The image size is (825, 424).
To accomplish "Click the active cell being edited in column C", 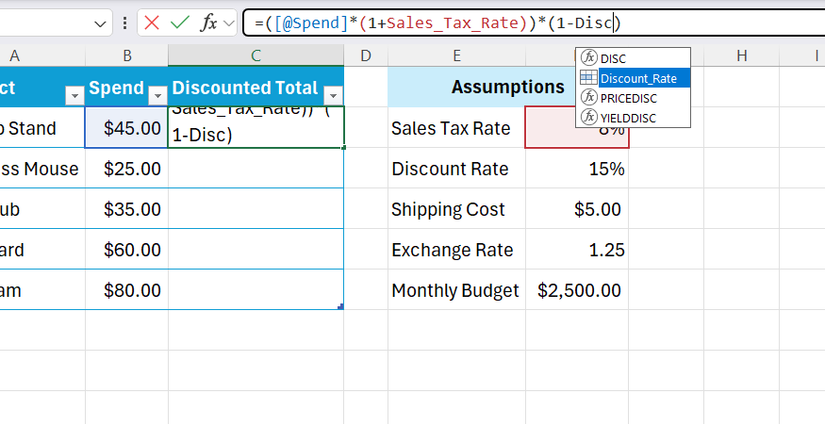I will tap(256, 127).
